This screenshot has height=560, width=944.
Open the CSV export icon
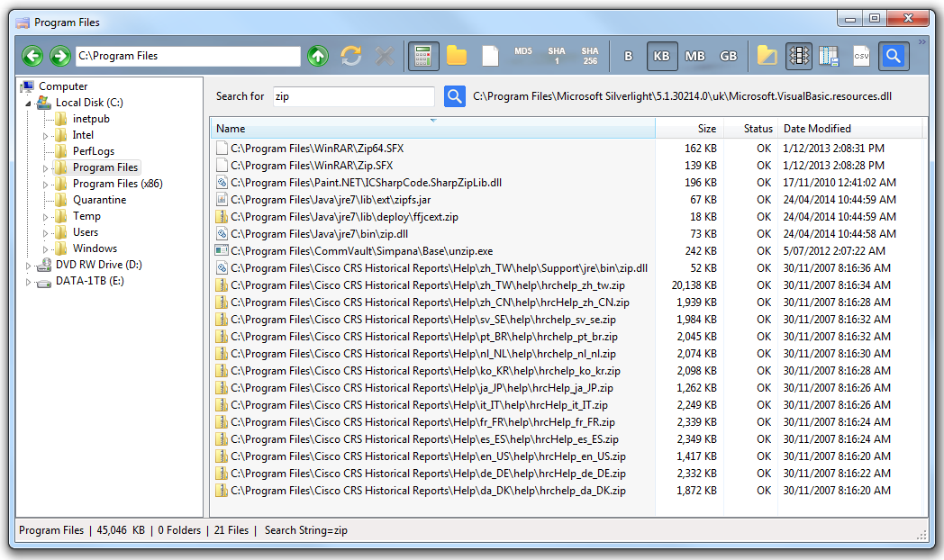(860, 55)
